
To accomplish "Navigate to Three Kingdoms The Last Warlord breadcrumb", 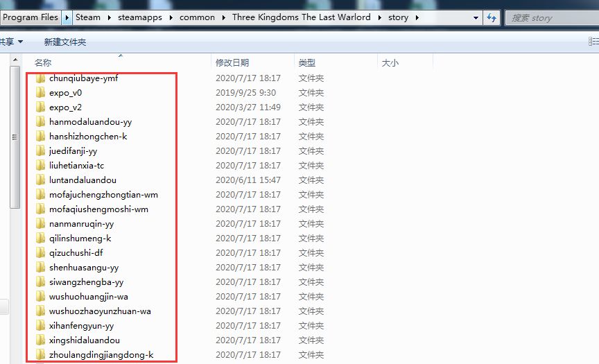I will 302,17.
